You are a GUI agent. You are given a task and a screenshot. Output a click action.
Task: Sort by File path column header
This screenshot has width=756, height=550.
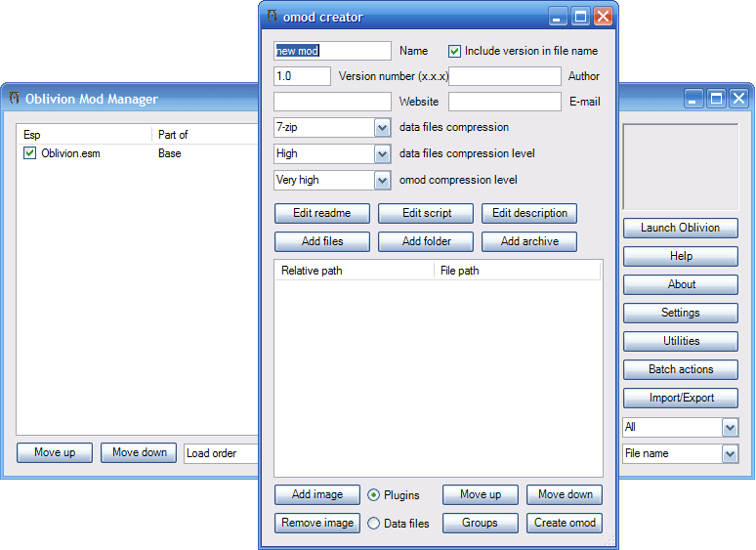pos(518,271)
